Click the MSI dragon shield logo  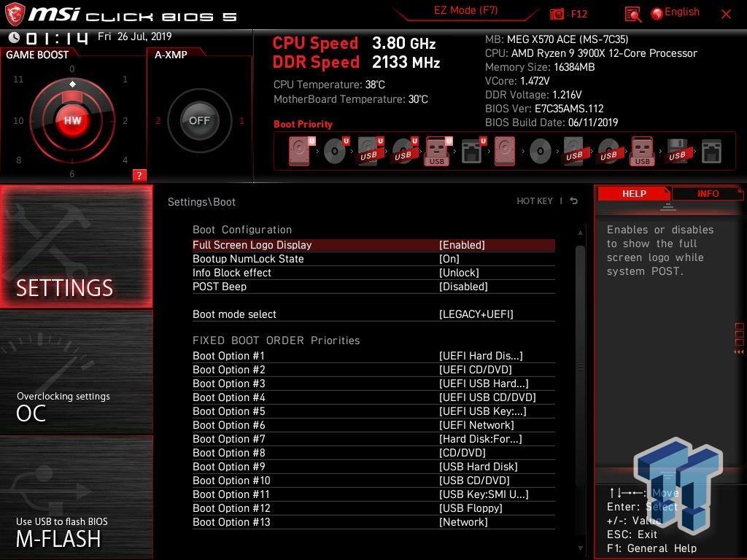click(x=14, y=15)
